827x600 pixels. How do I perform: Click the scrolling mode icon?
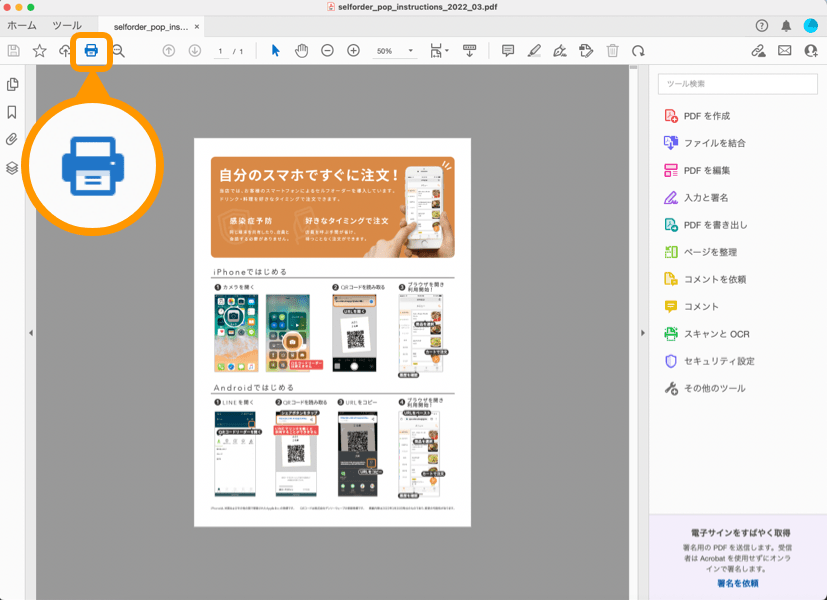coord(469,51)
